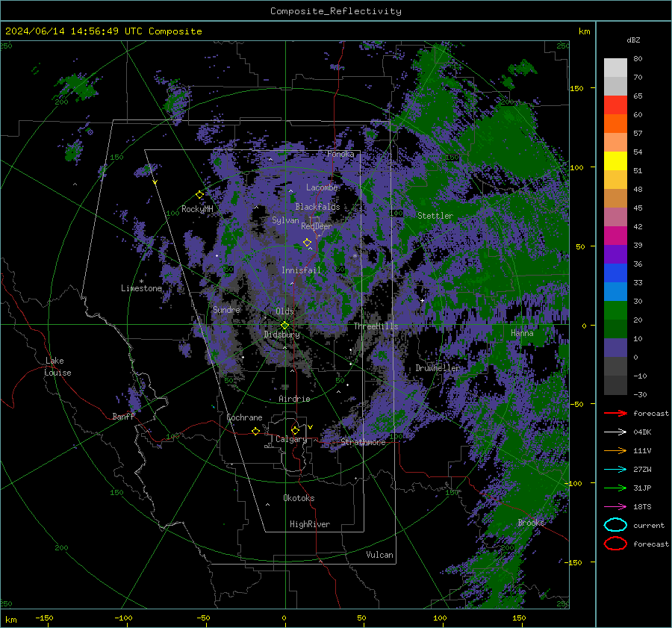The image size is (672, 628).
Task: Click the yellow radar center marker at Olds
Action: [x=285, y=326]
